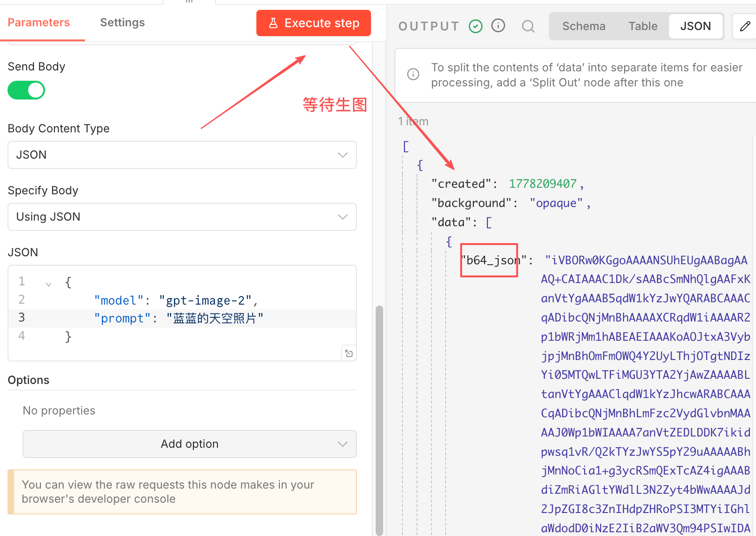Click the "model" key in JSON editor
The width and height of the screenshot is (756, 536).
118,300
